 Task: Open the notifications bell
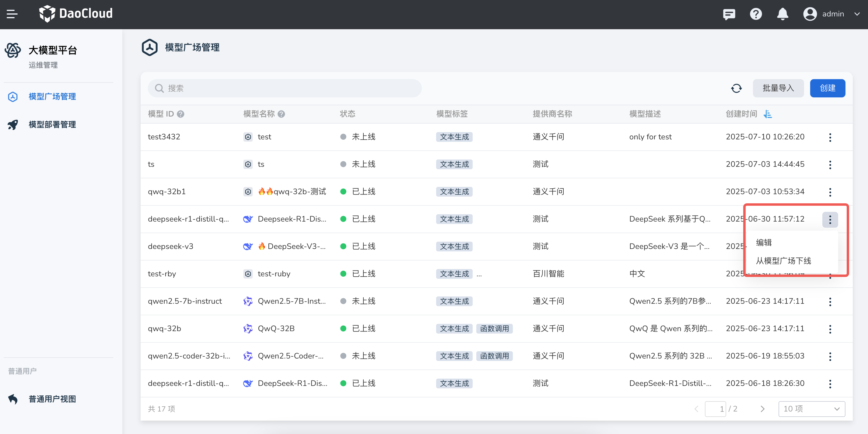tap(782, 14)
